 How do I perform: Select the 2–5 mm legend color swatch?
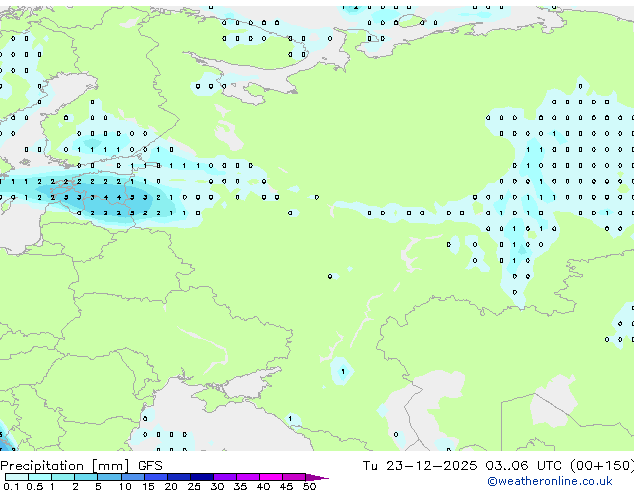[86, 477]
